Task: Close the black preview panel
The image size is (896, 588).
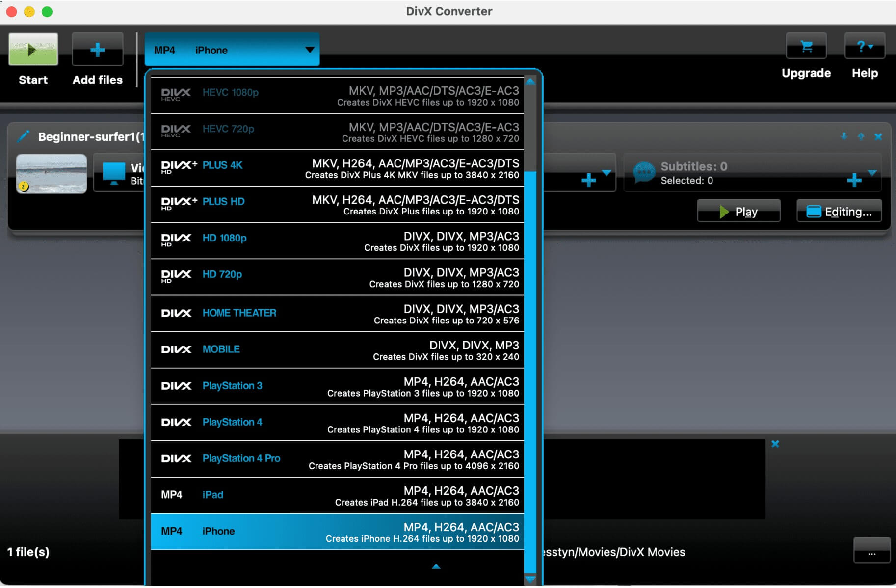Action: tap(775, 444)
